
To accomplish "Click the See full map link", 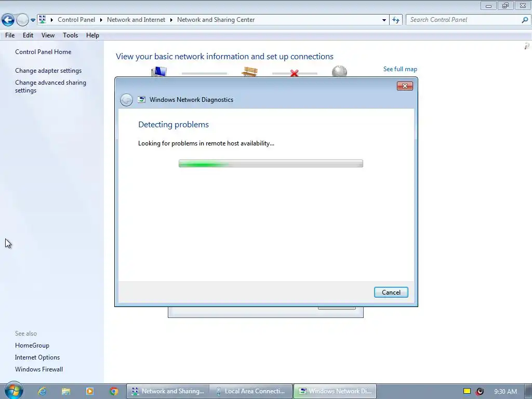I will 400,69.
